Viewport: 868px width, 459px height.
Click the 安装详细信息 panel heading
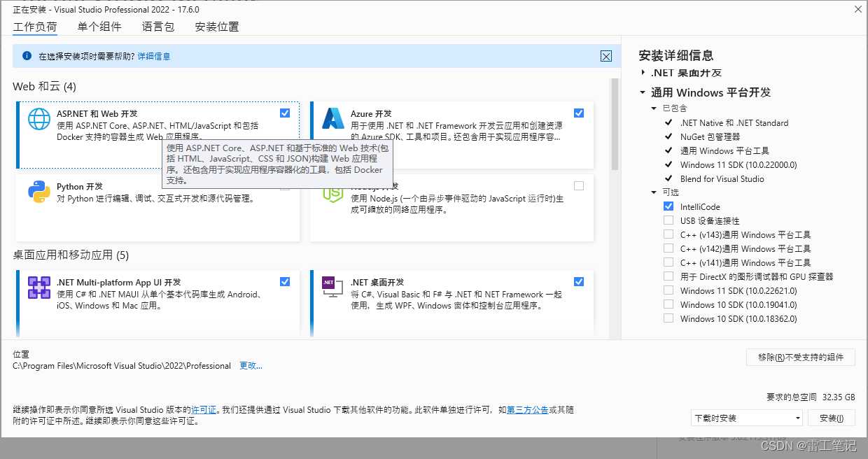[x=675, y=55]
